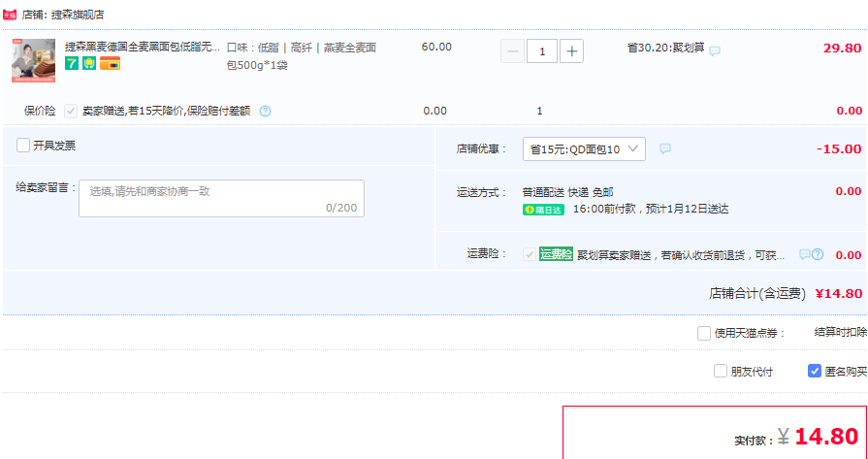Click the green 运费险 label badge

556,254
